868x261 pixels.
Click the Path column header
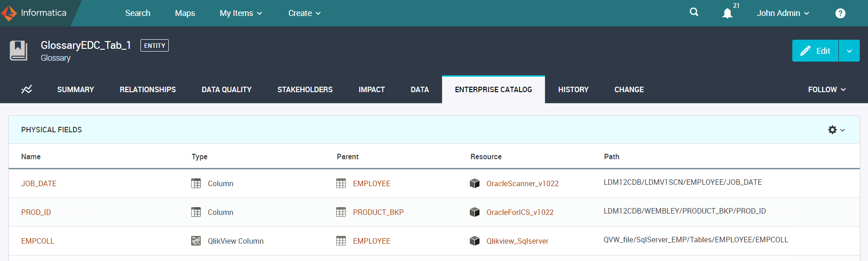click(x=612, y=157)
